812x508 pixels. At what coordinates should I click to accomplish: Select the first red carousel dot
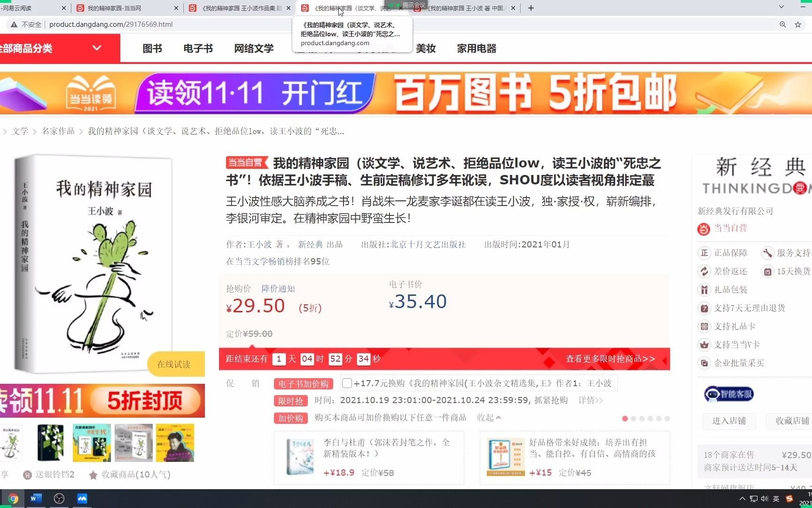click(x=625, y=419)
